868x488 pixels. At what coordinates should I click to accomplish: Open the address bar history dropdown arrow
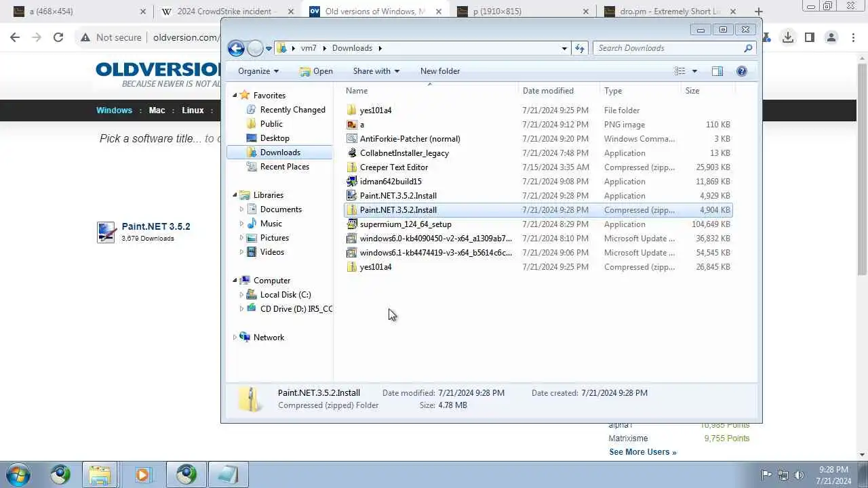tap(564, 48)
